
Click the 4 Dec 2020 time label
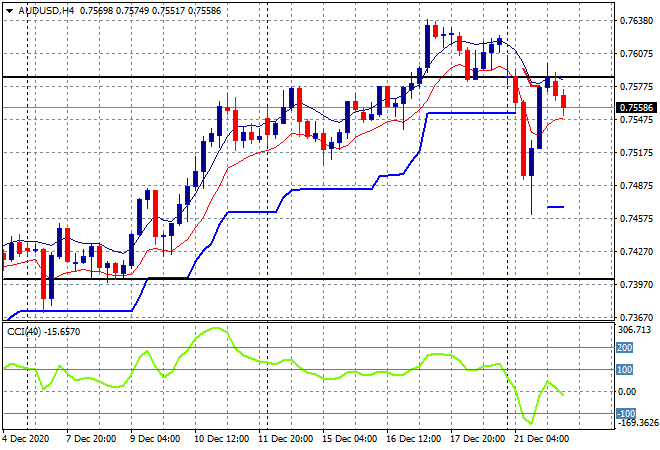coord(26,439)
